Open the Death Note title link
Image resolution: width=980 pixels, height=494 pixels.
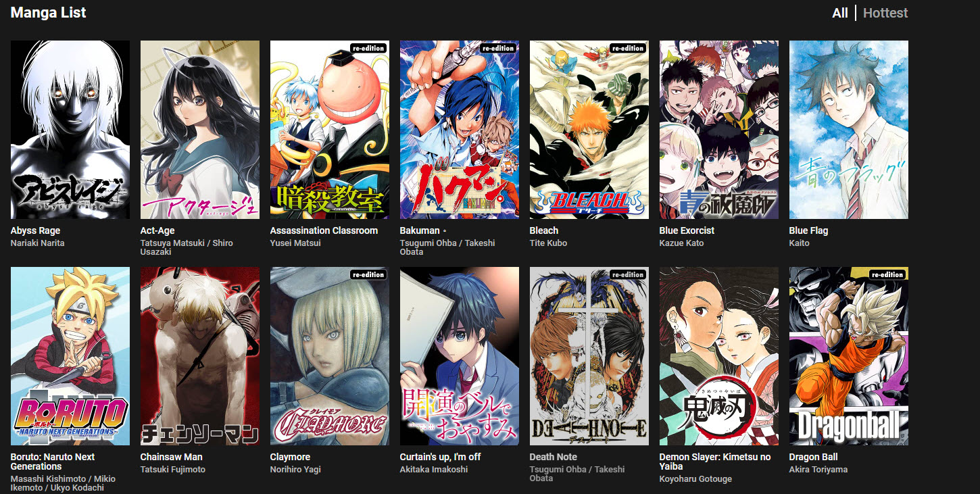tap(553, 457)
